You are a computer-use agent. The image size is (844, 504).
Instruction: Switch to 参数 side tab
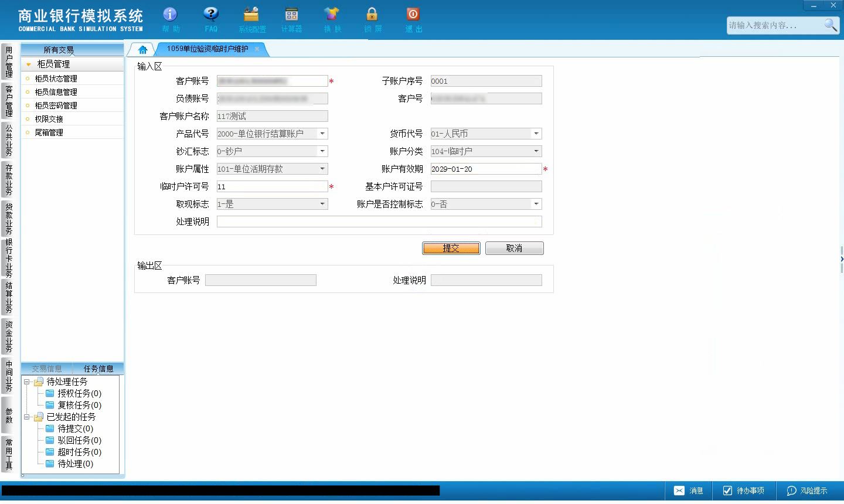coord(9,416)
